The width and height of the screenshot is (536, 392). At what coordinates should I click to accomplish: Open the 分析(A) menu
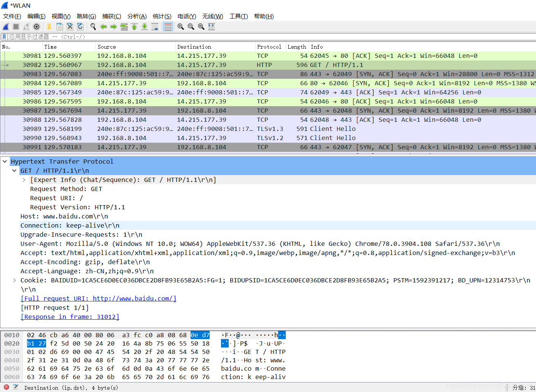click(x=137, y=16)
